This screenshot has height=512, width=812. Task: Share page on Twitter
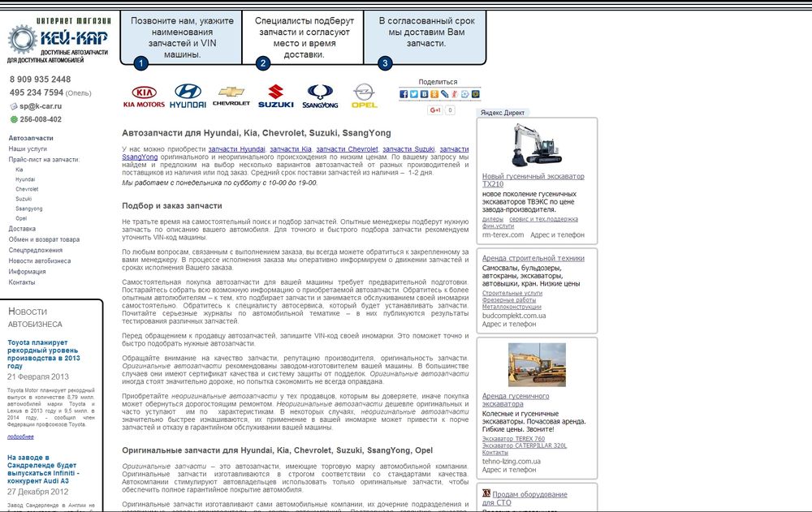414,94
